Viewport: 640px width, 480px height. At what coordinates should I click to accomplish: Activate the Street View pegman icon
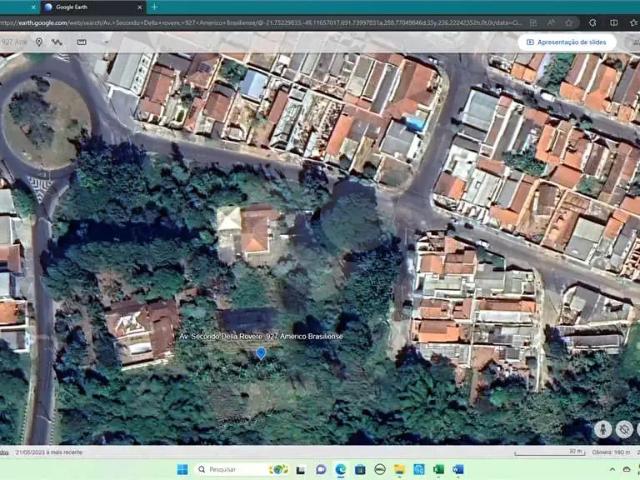(603, 429)
